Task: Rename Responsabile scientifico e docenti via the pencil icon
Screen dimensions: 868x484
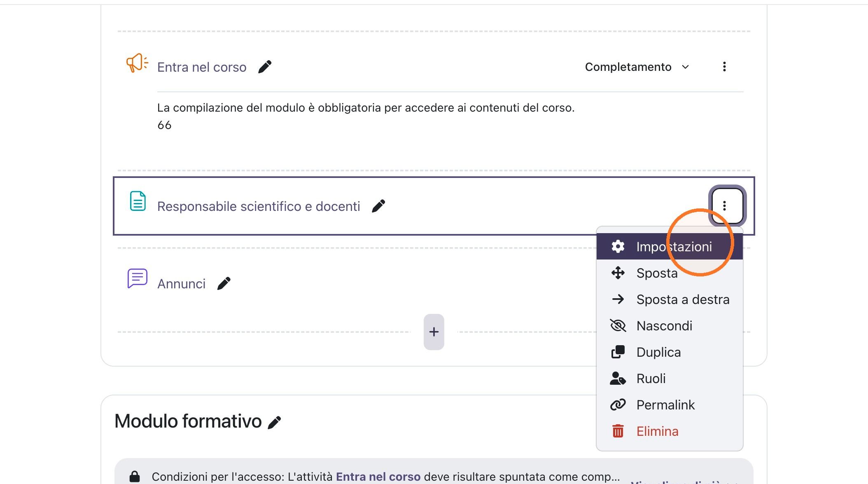Action: pyautogui.click(x=378, y=206)
